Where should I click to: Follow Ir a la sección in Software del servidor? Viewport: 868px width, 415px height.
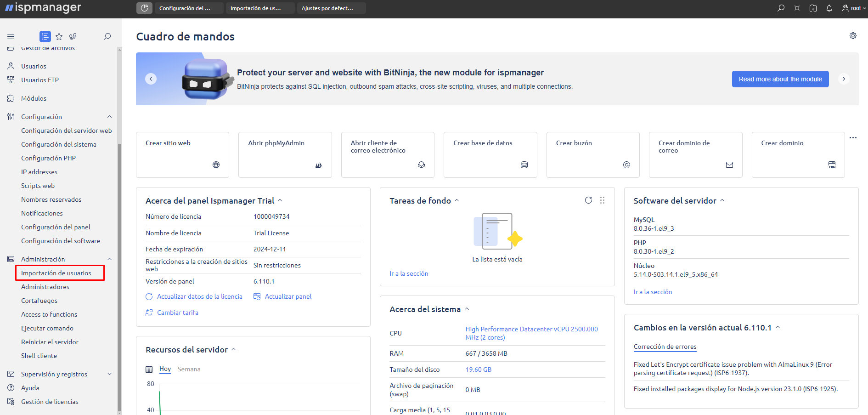(653, 292)
